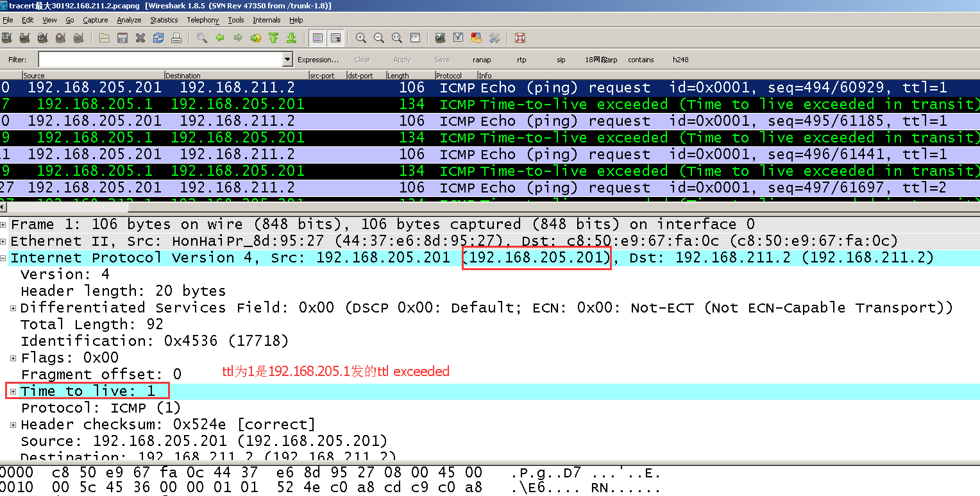Find a packet with magnifier icon

pos(202,38)
